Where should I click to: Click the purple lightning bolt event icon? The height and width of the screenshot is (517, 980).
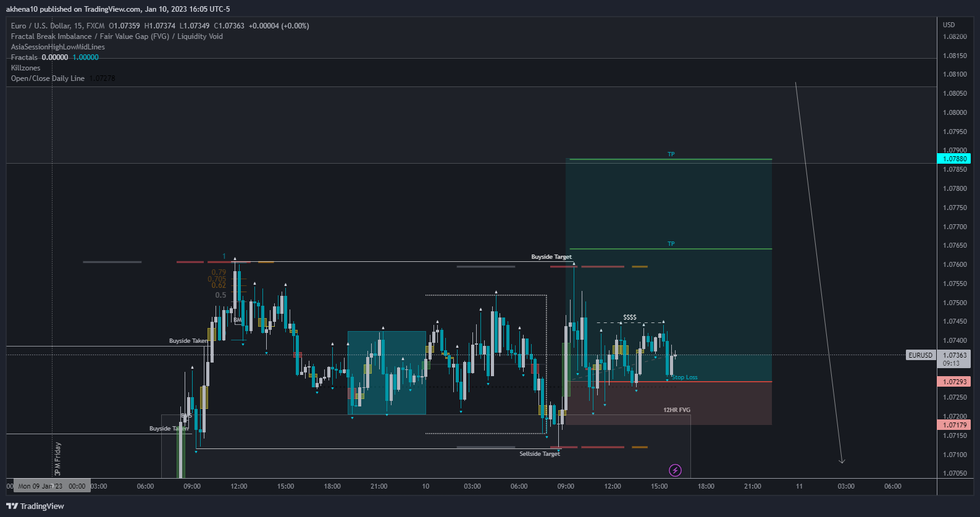[676, 471]
